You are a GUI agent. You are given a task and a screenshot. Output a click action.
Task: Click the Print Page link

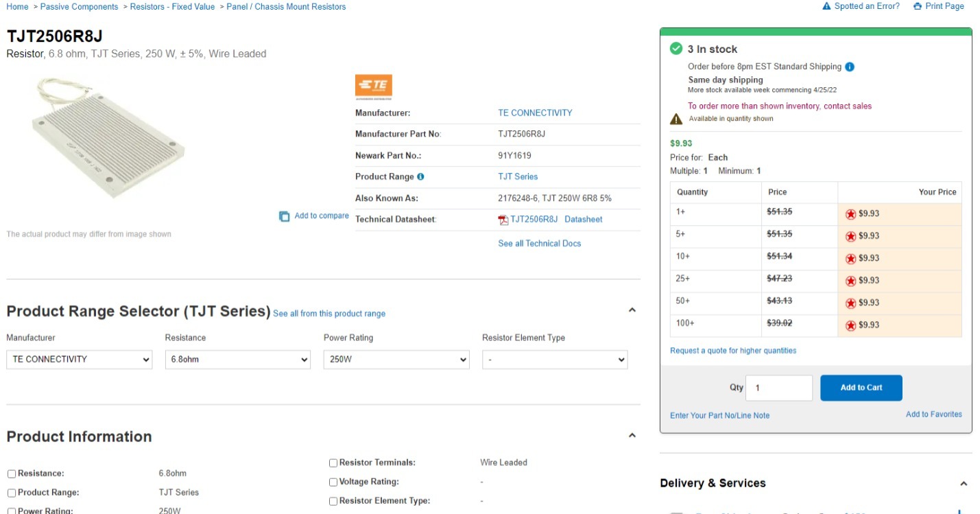[944, 6]
